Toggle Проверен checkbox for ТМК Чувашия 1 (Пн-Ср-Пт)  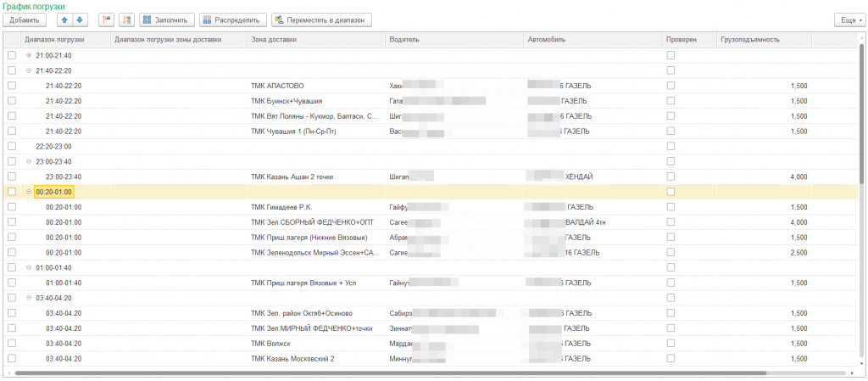point(670,132)
